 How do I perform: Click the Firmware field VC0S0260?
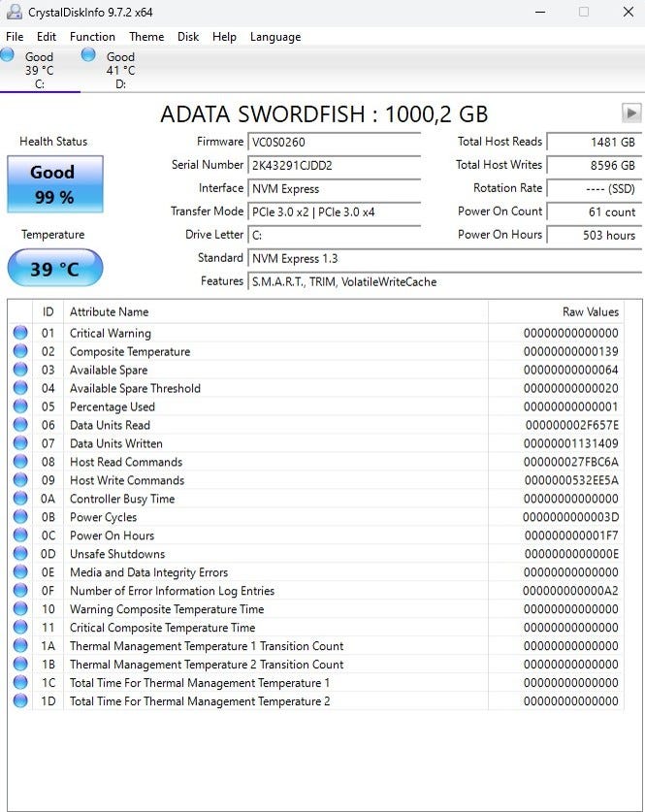click(x=335, y=142)
